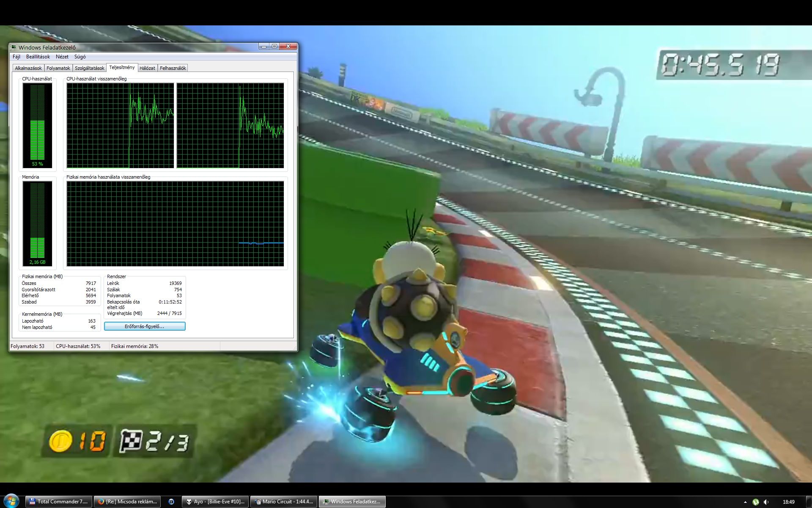Switch to the Folyamatok tab
The height and width of the screenshot is (508, 812).
click(x=58, y=68)
